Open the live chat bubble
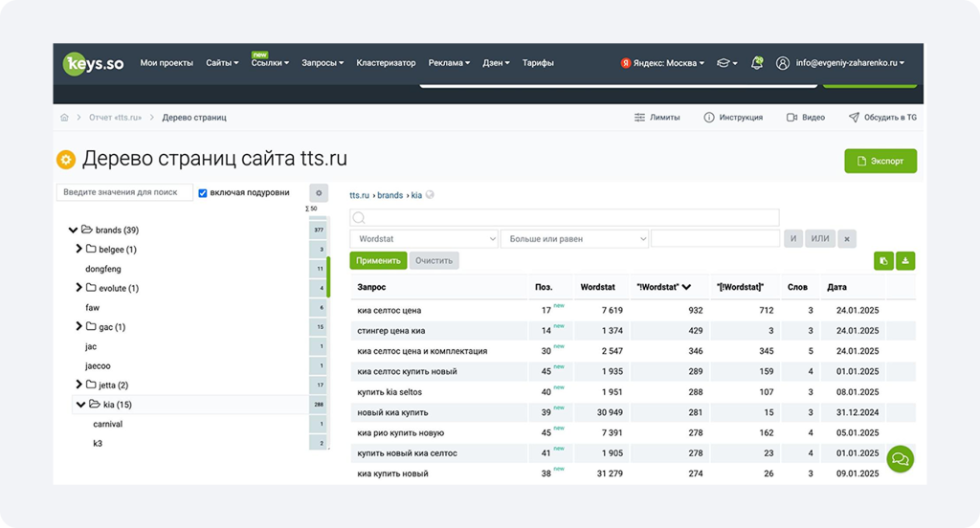The image size is (980, 528). click(900, 459)
